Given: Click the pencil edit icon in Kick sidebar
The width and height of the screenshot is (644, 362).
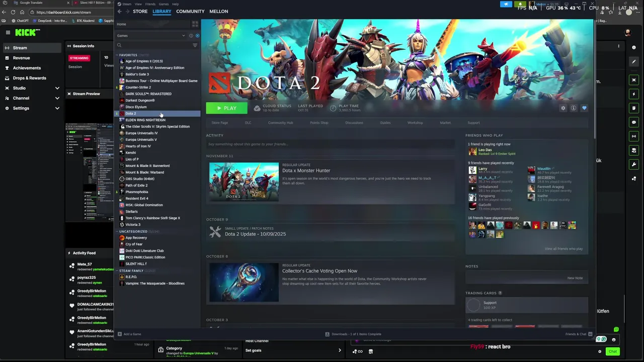Looking at the screenshot, I should point(634,61).
